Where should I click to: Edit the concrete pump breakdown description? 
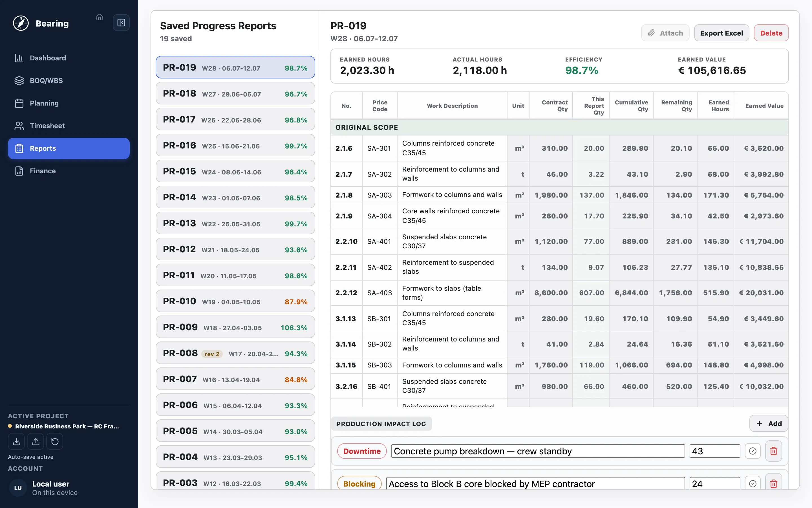[538, 451]
